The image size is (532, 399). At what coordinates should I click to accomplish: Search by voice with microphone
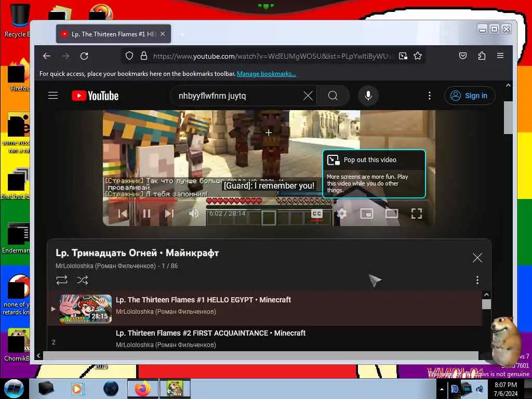368,96
